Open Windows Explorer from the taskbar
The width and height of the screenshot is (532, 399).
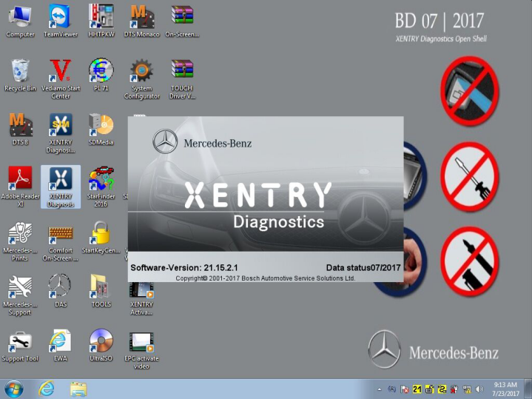coord(78,389)
